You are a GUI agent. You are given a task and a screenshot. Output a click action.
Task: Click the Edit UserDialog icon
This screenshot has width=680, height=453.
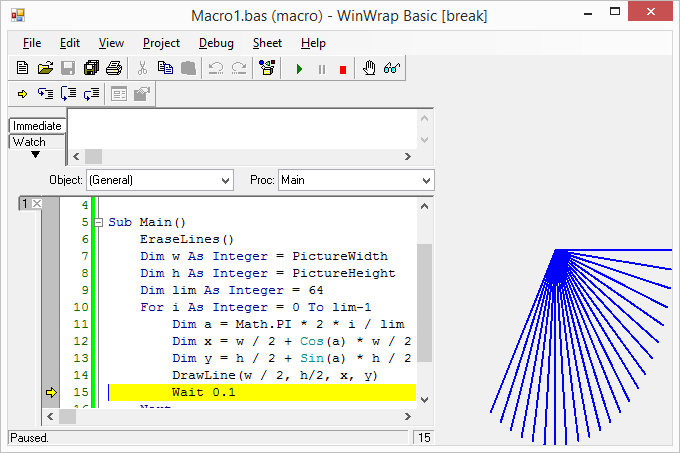click(119, 94)
